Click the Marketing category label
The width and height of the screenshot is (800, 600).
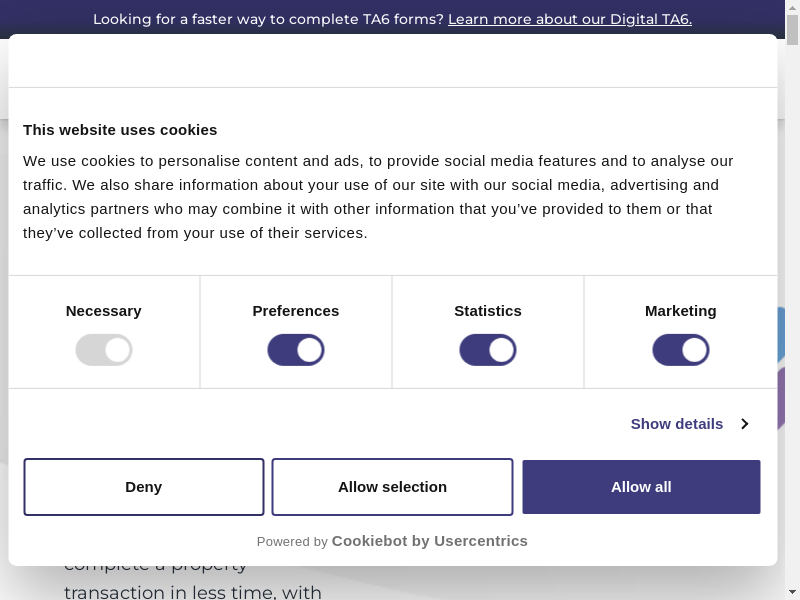click(681, 311)
